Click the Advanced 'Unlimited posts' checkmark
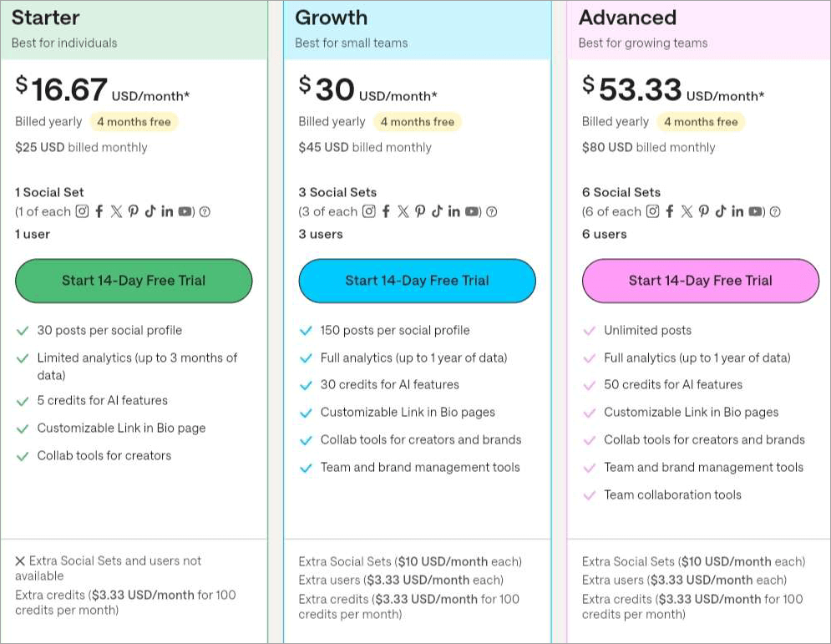The width and height of the screenshot is (831, 644). click(590, 331)
